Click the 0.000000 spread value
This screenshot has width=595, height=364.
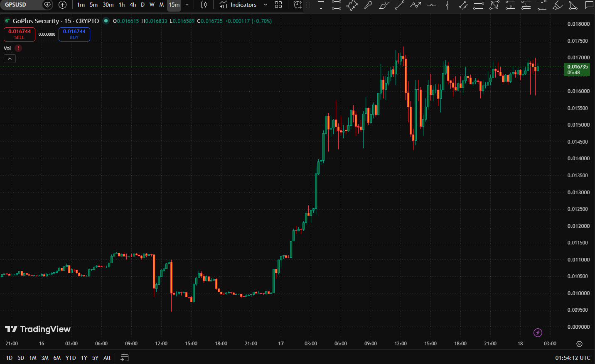(47, 34)
